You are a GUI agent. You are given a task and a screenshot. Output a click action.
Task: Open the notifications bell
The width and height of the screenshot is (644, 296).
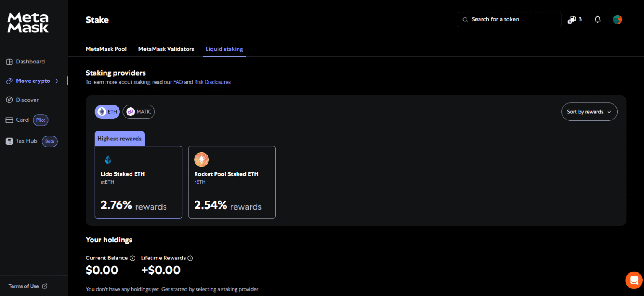[x=597, y=19]
